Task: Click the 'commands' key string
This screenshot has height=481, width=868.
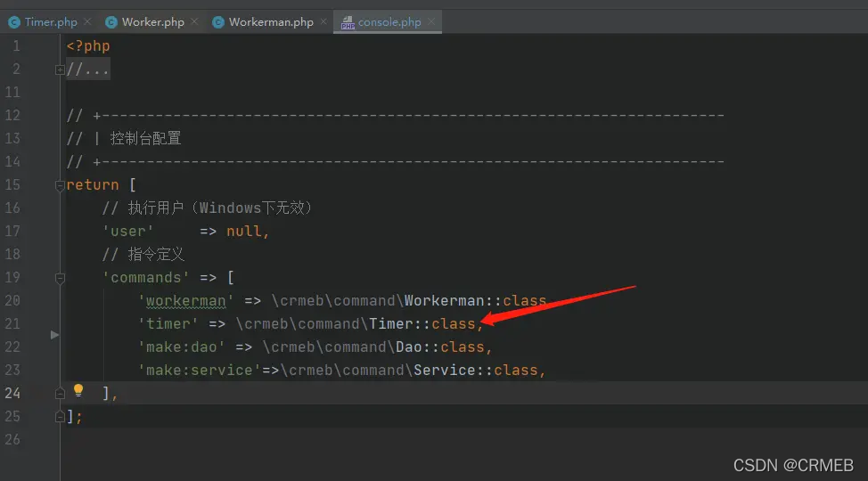Action: click(x=146, y=278)
